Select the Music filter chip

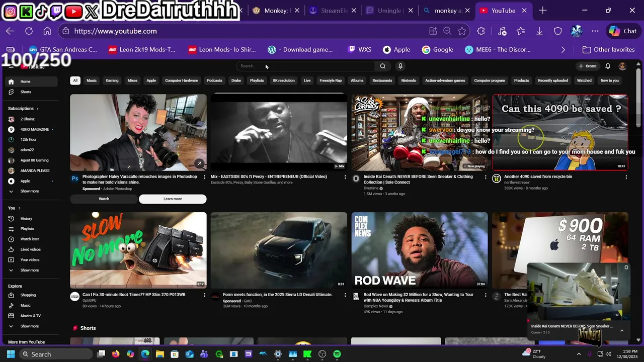pyautogui.click(x=92, y=80)
